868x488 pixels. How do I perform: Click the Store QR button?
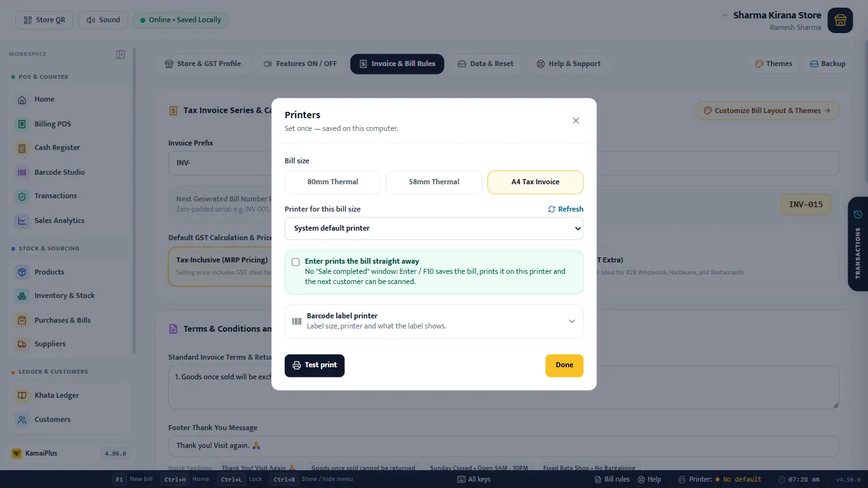(44, 20)
